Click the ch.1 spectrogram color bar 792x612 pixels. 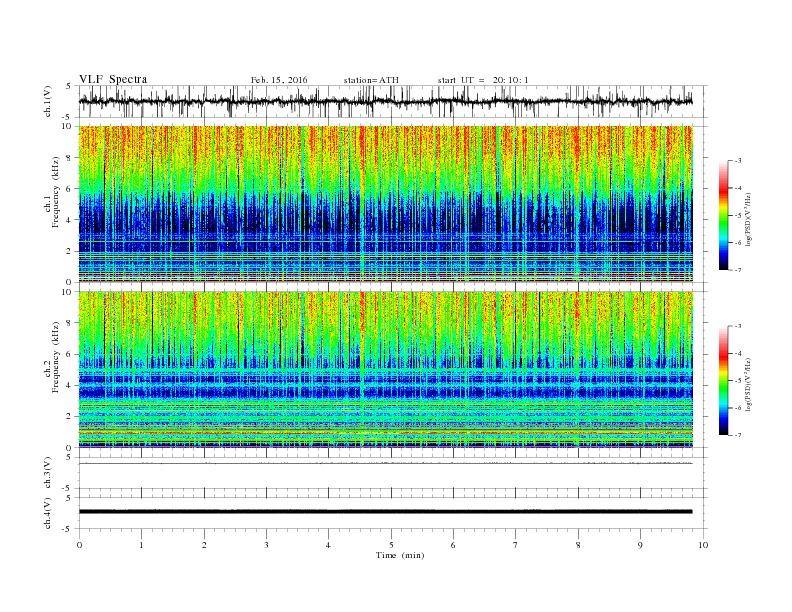click(x=724, y=215)
